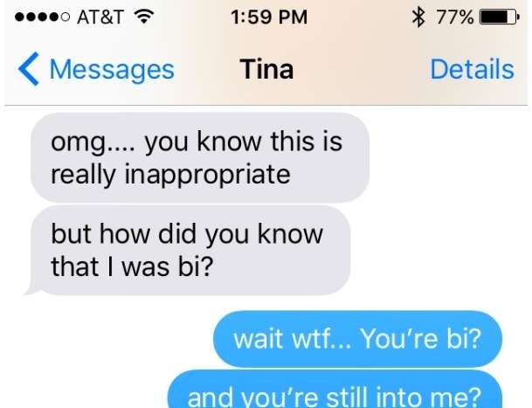The image size is (532, 408).
Task: Tap the 1:59 PM clock
Action: pos(269,17)
